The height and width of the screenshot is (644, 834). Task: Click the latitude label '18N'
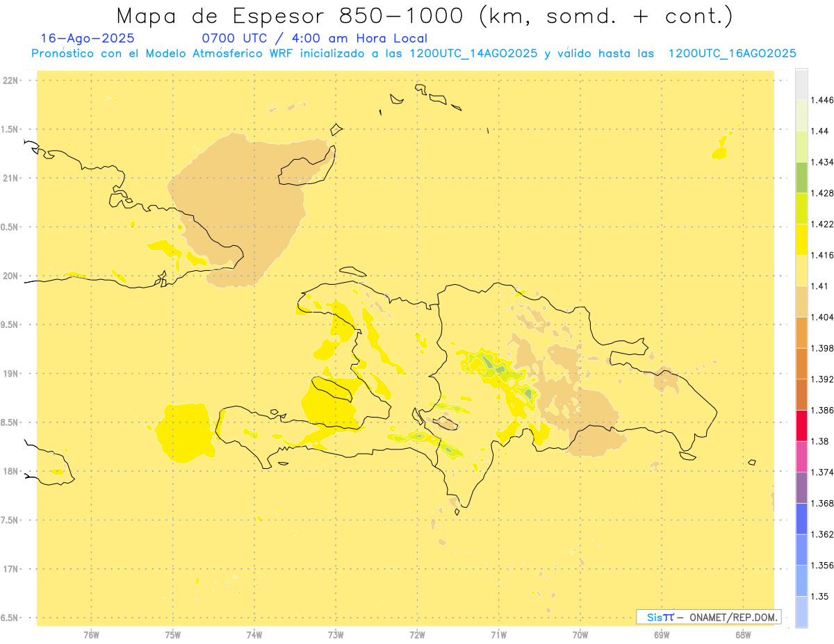tap(12, 471)
